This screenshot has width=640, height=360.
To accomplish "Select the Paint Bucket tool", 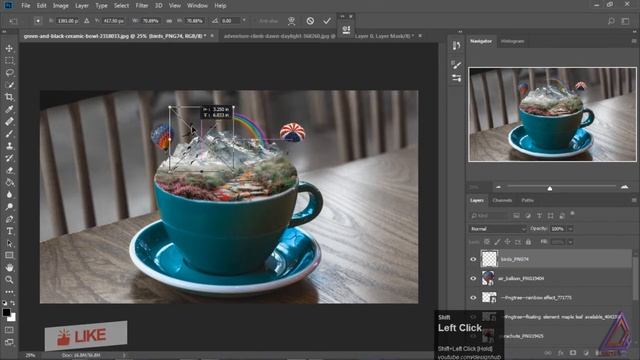I will (x=9, y=182).
